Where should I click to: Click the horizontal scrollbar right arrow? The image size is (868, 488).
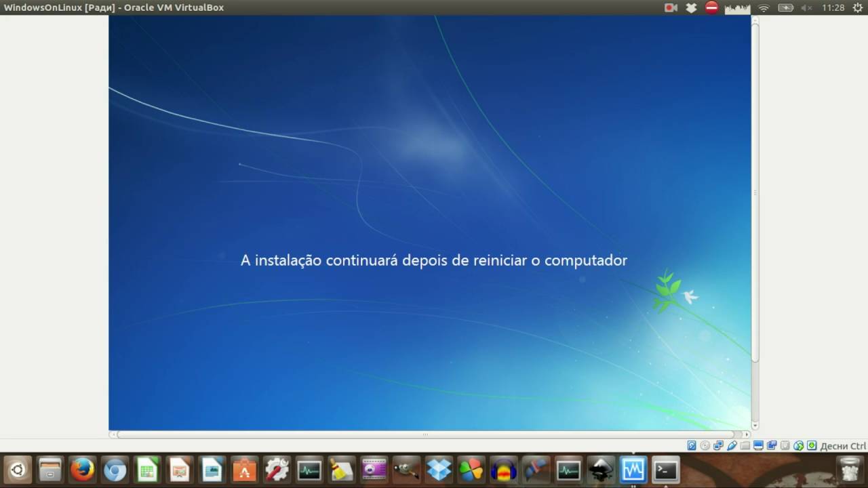click(747, 434)
